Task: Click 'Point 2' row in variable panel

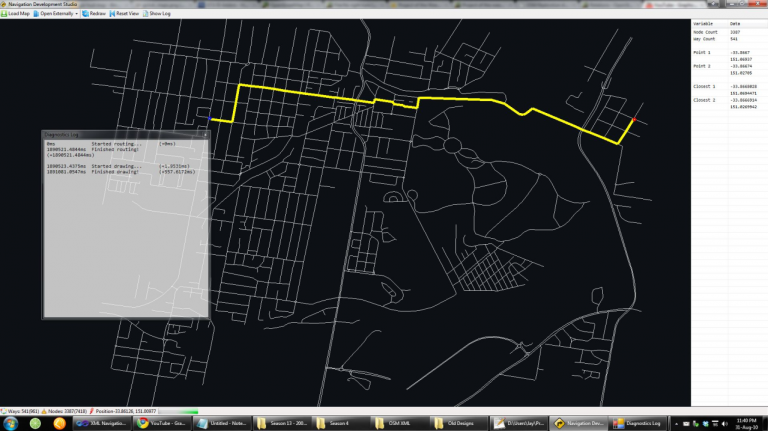Action: pos(729,66)
